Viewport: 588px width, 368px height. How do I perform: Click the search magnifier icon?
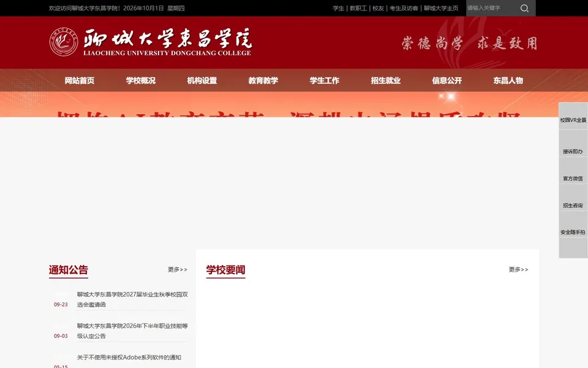point(524,8)
